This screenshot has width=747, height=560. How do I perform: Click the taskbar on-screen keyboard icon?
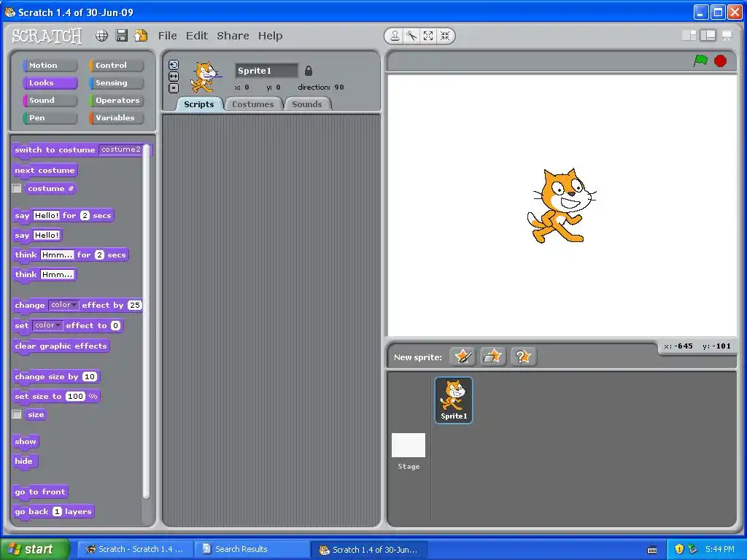(652, 550)
